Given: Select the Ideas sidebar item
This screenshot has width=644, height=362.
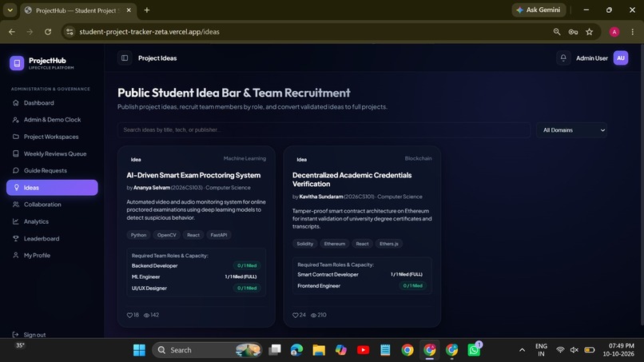Looking at the screenshot, I should [52, 187].
